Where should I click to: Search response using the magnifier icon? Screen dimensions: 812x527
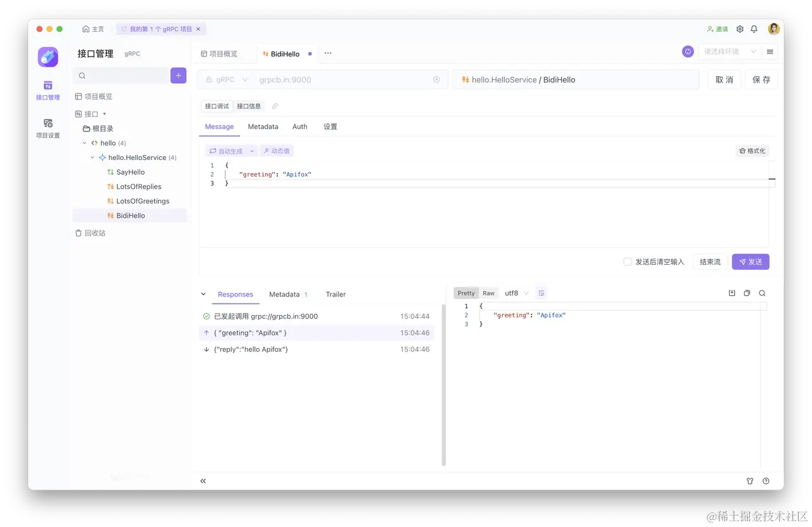coord(762,293)
